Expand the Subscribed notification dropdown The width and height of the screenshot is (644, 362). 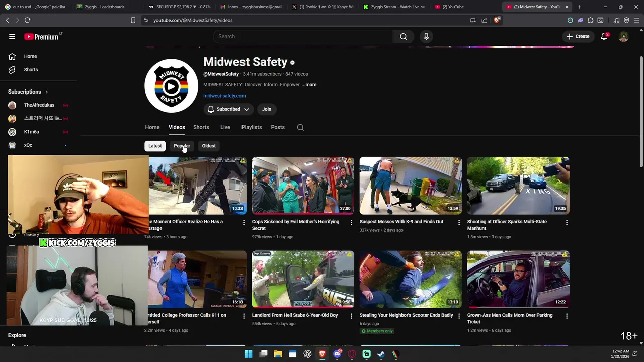[228, 109]
